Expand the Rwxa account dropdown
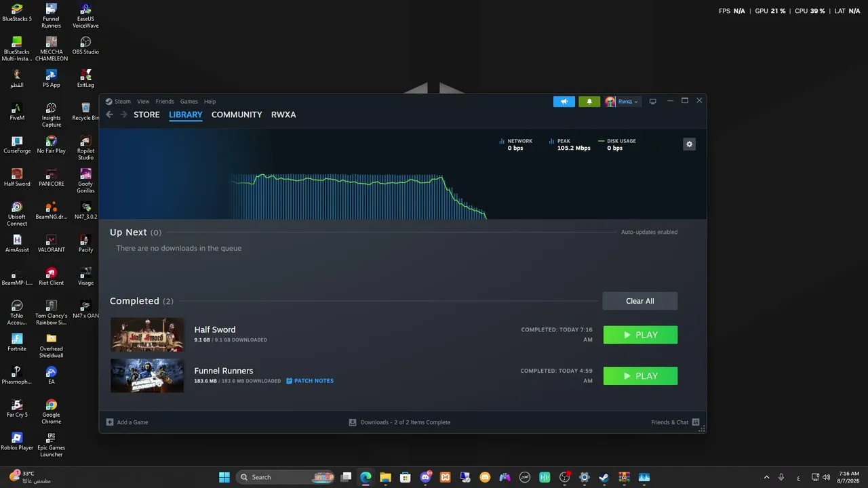This screenshot has width=868, height=488. pos(622,102)
